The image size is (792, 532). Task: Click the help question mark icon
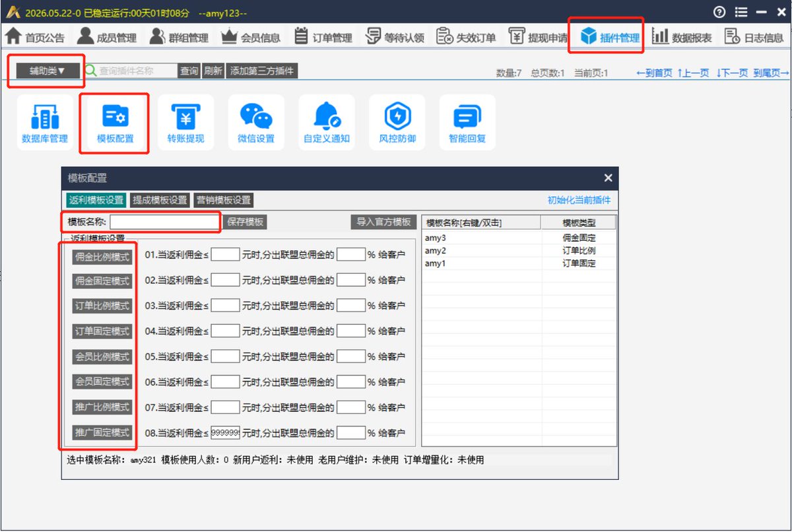[x=719, y=12]
